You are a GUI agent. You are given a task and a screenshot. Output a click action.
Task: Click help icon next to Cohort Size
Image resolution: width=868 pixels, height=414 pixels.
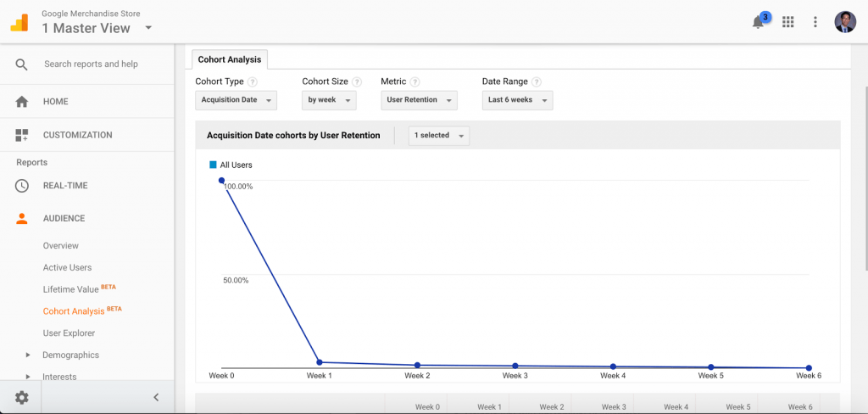coord(357,82)
